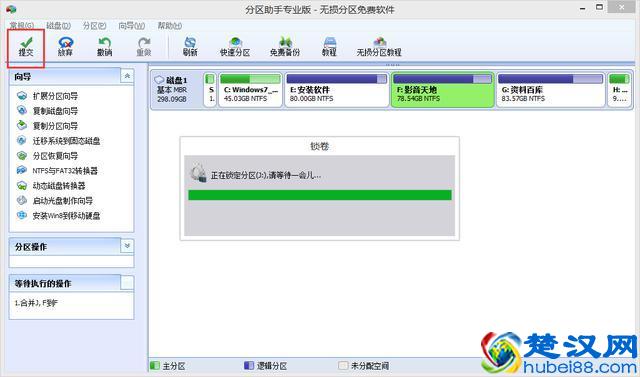This screenshot has height=377, width=640.
Task: Click the 锁卷 progress bar
Action: [320, 195]
